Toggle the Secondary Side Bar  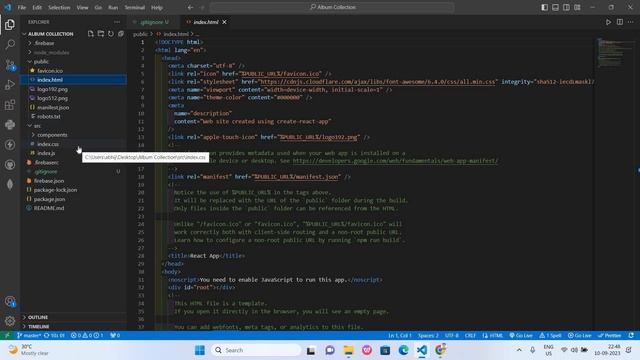tap(566, 7)
